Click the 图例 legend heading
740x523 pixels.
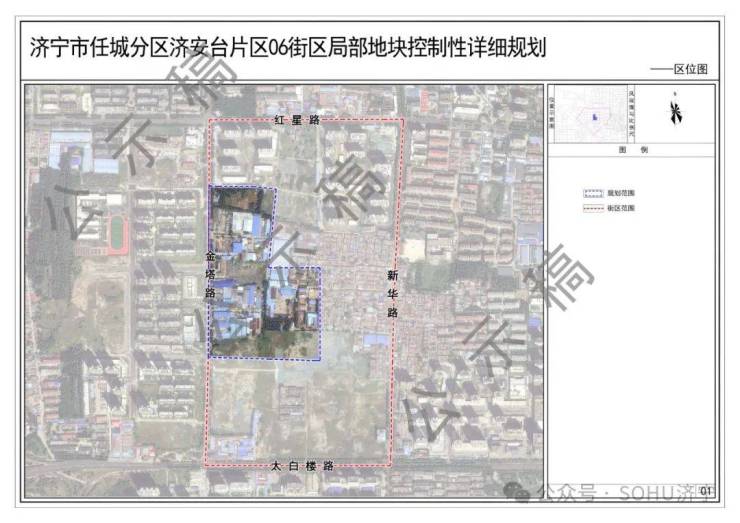coord(632,149)
